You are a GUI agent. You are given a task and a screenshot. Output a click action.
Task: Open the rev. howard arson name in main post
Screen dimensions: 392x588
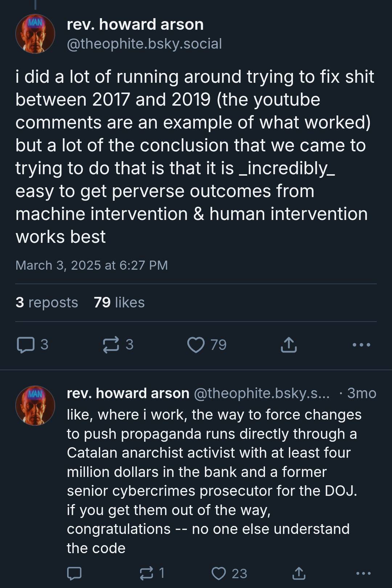(x=135, y=24)
